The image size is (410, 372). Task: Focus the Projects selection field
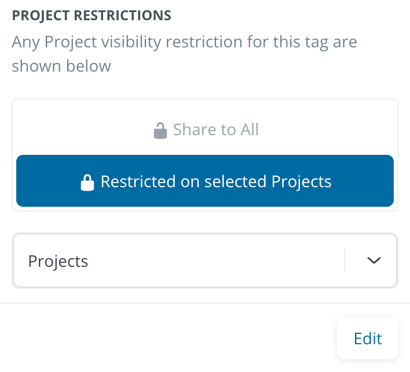[x=205, y=260]
